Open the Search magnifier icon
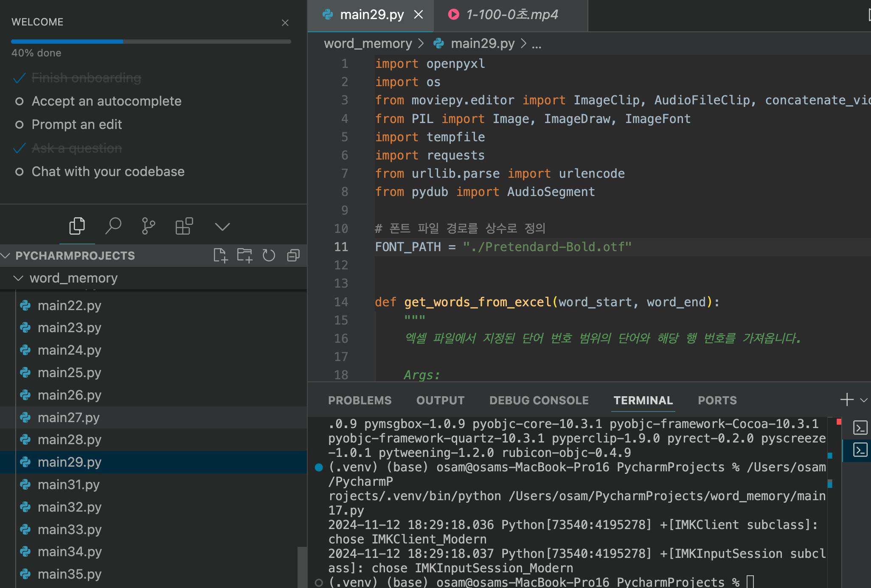This screenshot has height=588, width=871. tap(113, 226)
